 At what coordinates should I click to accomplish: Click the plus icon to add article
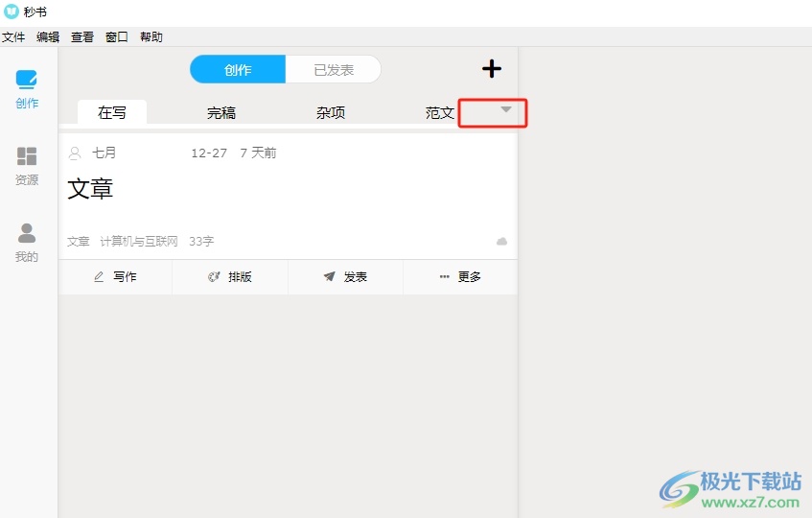(x=491, y=69)
